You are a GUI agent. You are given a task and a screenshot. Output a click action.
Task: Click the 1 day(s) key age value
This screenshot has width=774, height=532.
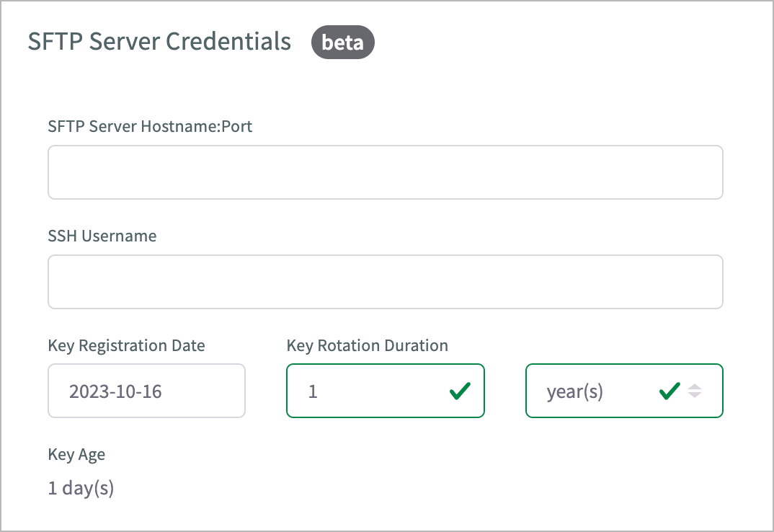point(80,488)
